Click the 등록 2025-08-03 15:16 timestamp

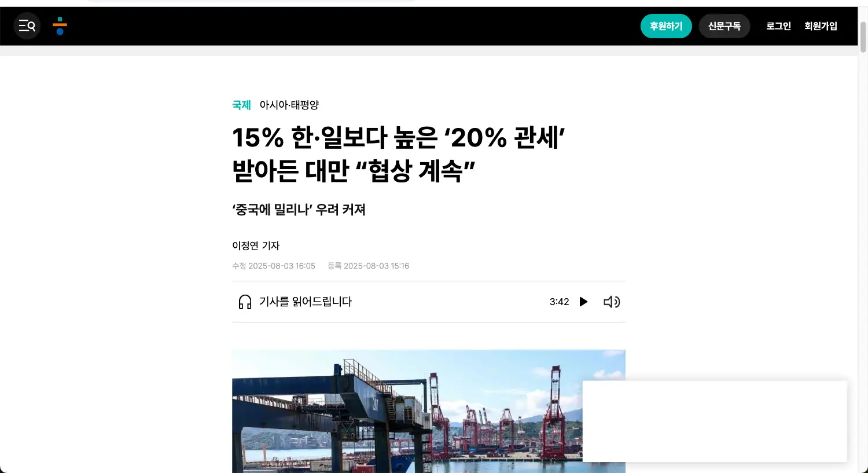(x=369, y=266)
